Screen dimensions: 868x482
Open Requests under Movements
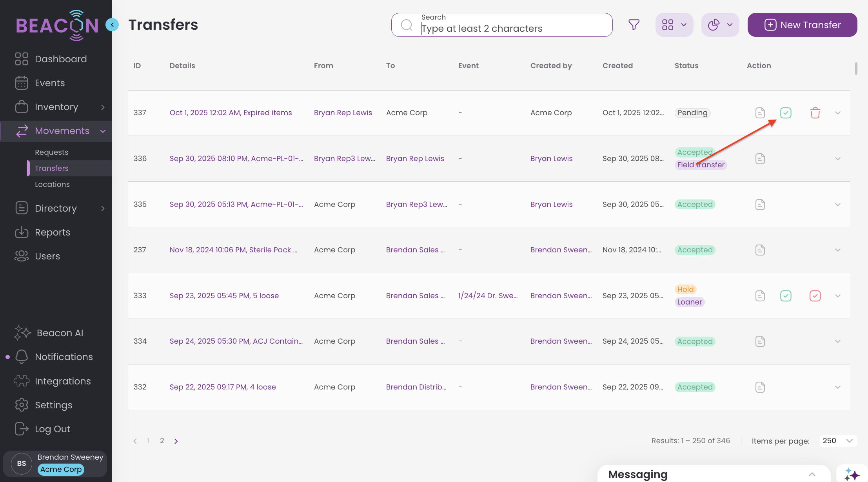tap(51, 152)
